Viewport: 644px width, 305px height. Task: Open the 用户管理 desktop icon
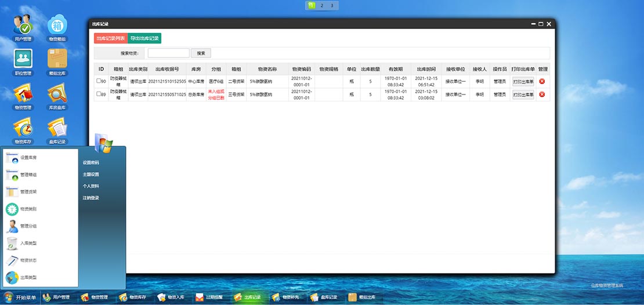pos(23,28)
